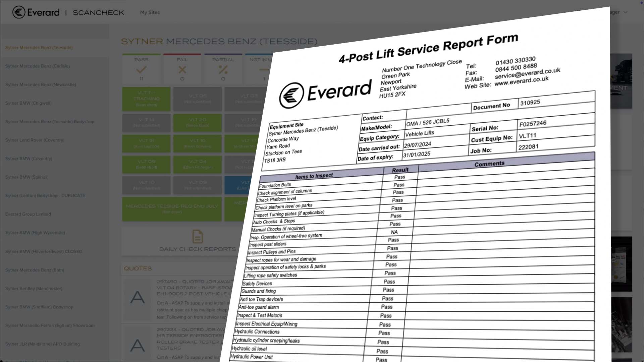Select Sytner (Lenton) Bodyshop - DUPLICATE
The image size is (644, 362).
(x=45, y=195)
